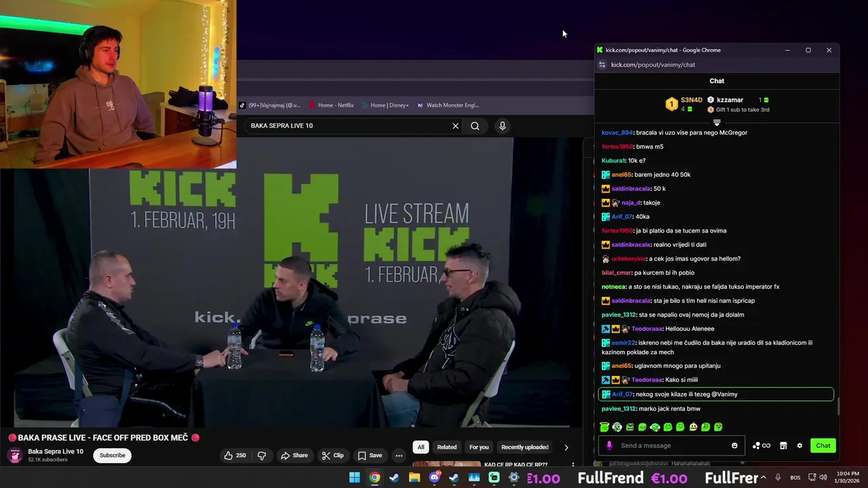Open File Explorer from taskbar
The height and width of the screenshot is (488, 868).
tap(414, 478)
